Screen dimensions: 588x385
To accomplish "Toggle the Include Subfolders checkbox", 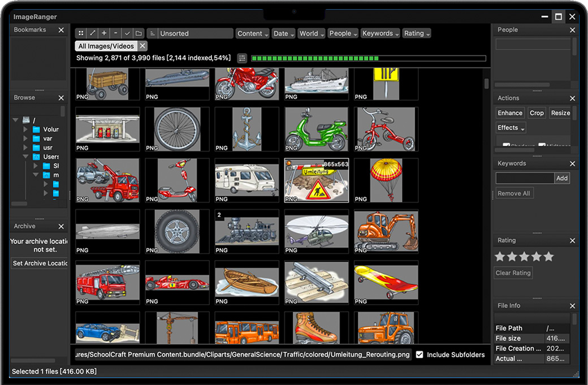I will point(420,354).
